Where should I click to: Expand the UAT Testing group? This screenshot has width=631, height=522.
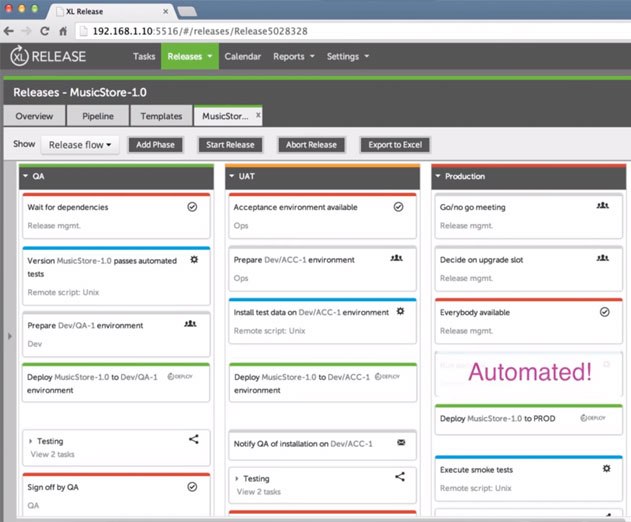[237, 479]
